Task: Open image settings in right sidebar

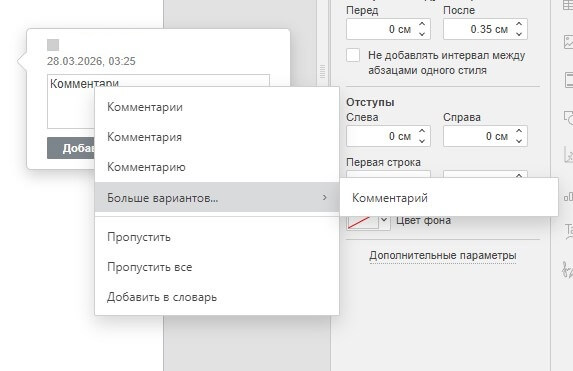Action: pyautogui.click(x=568, y=42)
